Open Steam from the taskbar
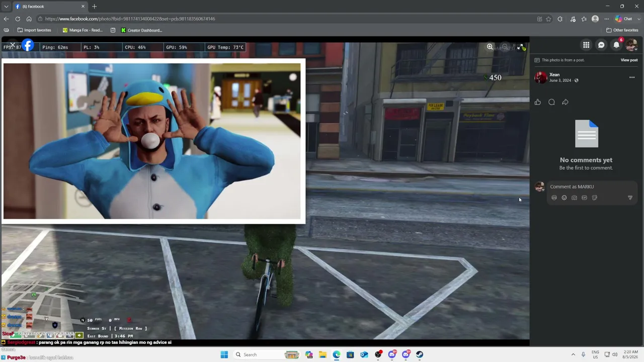644x362 pixels. click(420, 354)
